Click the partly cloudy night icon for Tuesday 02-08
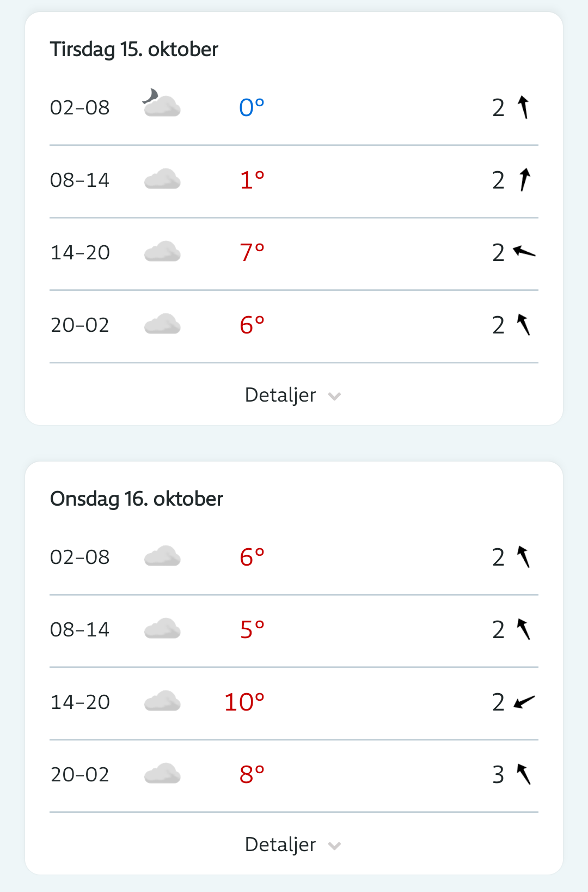This screenshot has height=892, width=588. (161, 104)
